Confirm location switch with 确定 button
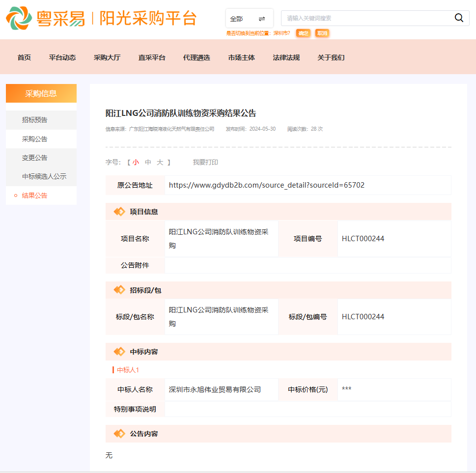Screen dimensions: 476x473 point(304,33)
